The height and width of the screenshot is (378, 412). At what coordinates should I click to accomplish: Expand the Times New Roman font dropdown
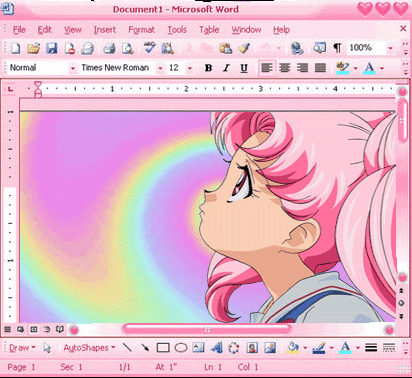[x=160, y=69]
